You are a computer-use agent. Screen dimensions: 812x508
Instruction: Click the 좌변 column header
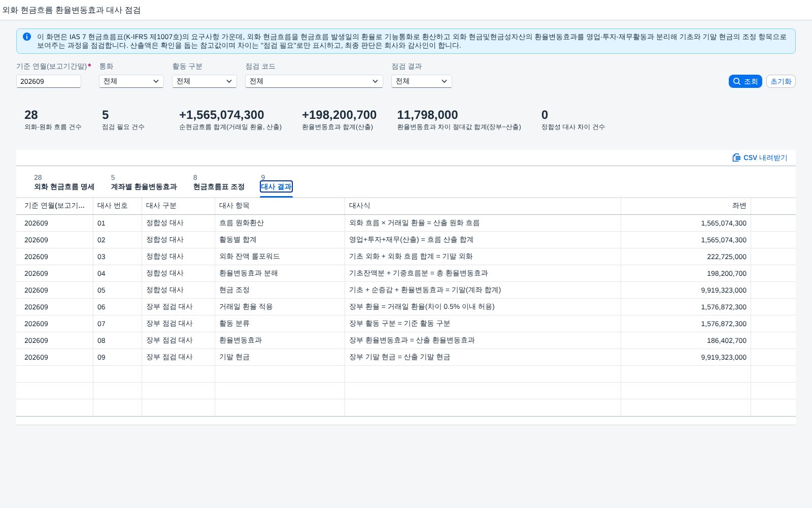tap(686, 206)
